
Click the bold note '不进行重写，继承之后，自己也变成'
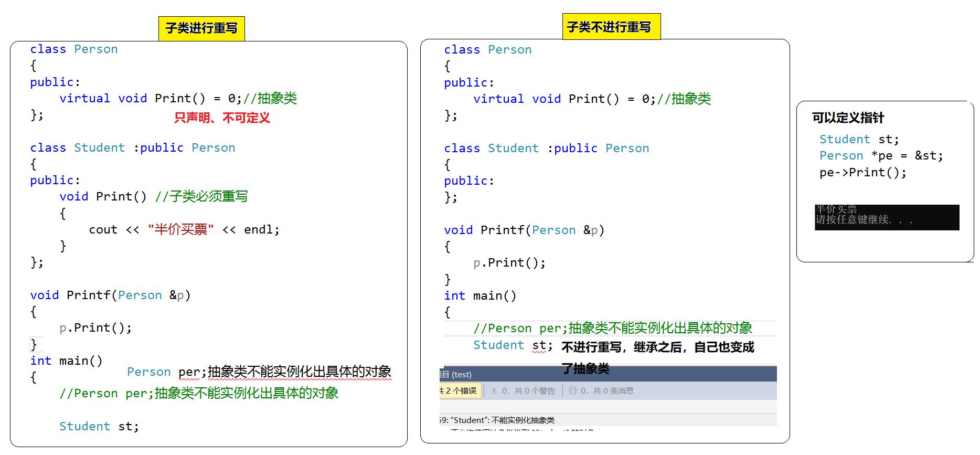click(x=658, y=347)
